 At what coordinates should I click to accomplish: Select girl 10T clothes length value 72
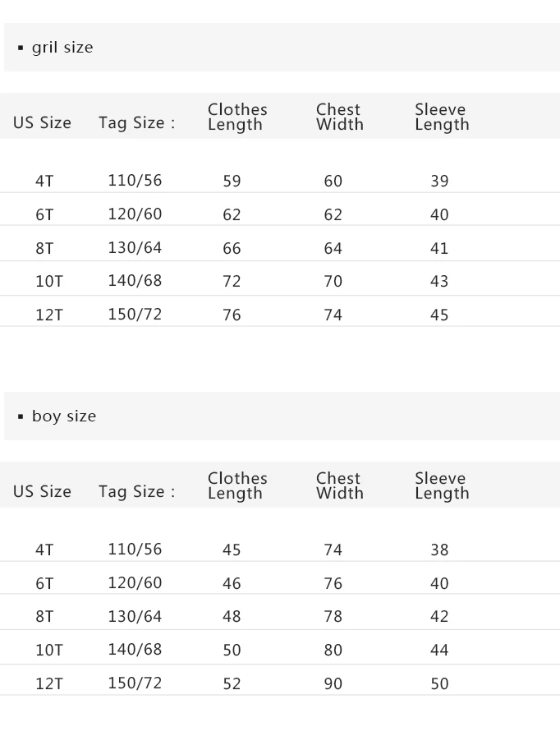232,282
